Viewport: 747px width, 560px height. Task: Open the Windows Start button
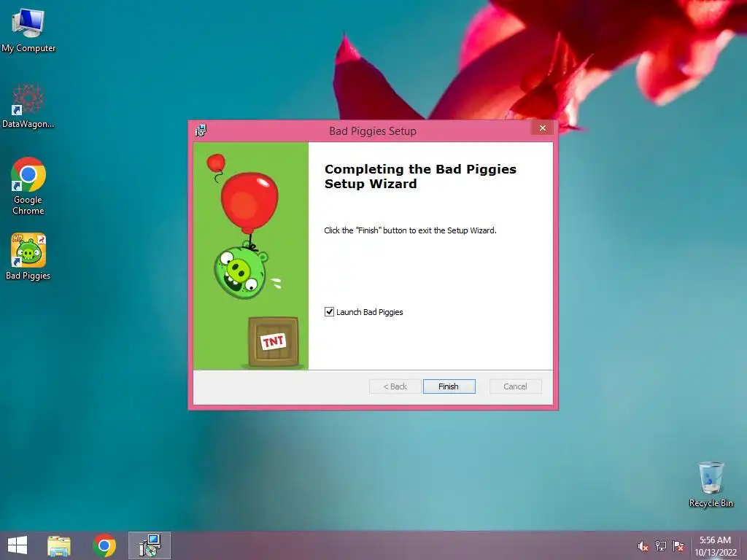[18, 545]
